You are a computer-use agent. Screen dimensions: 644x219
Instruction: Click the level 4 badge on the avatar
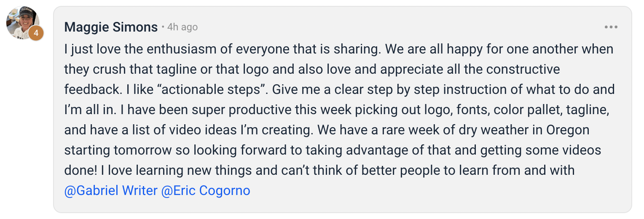36,33
